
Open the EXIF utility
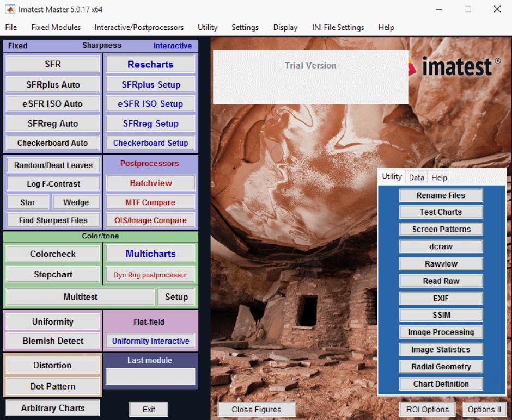[x=441, y=298]
